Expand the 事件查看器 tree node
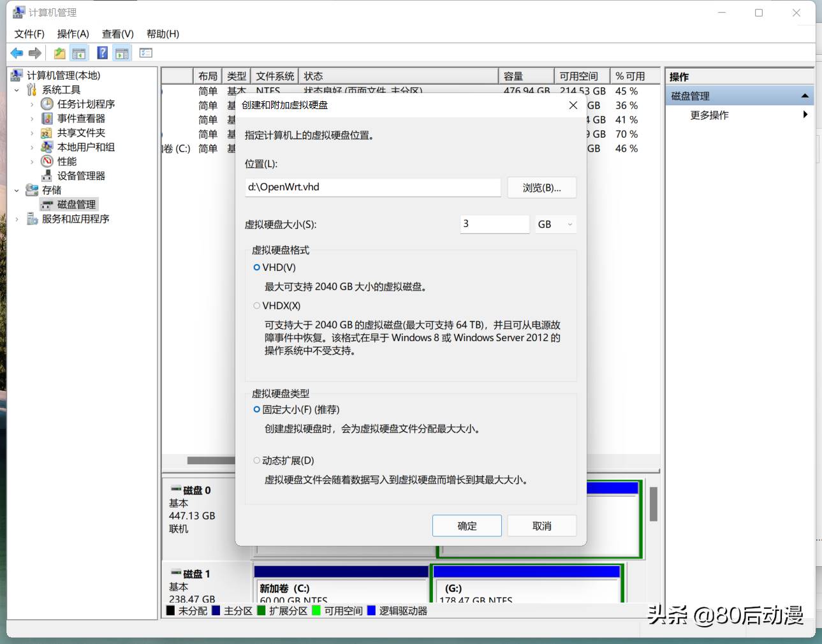 point(32,119)
